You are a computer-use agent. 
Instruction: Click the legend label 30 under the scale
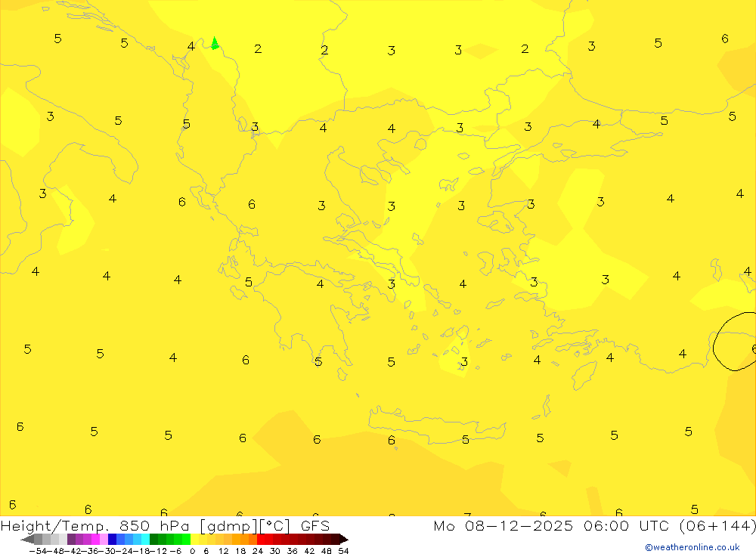pos(275,551)
